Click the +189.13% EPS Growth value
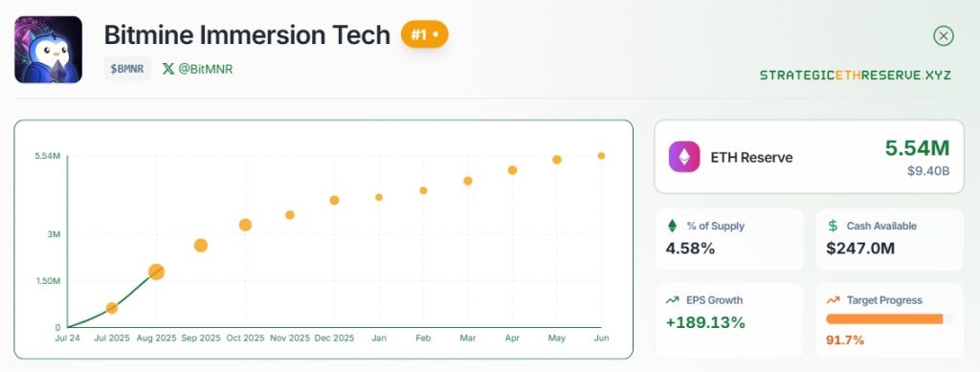 coord(705,322)
